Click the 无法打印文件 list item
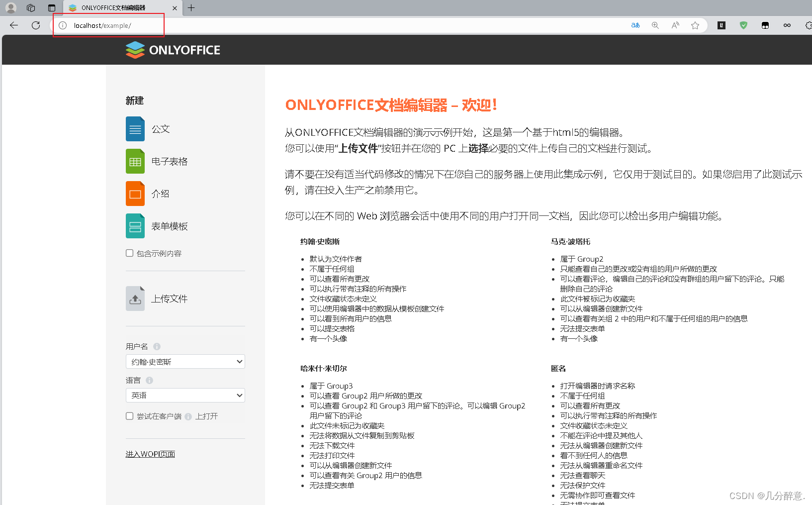 (x=332, y=455)
